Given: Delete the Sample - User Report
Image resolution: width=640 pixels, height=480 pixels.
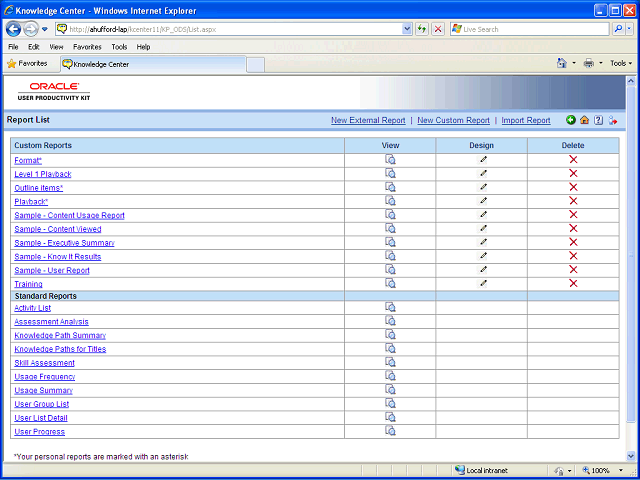Looking at the screenshot, I should coord(573,270).
